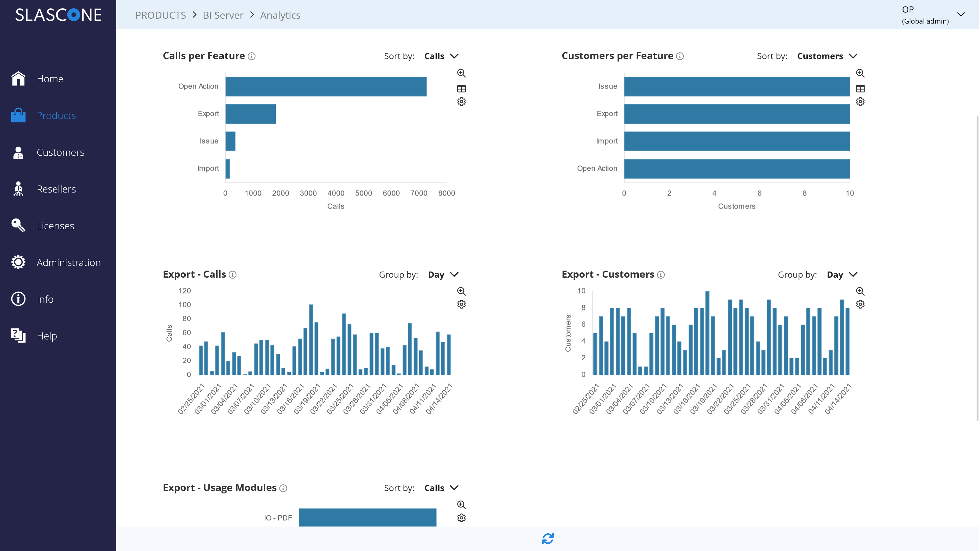980x551 pixels.
Task: Click table icon on Customers per Feature
Action: 860,89
